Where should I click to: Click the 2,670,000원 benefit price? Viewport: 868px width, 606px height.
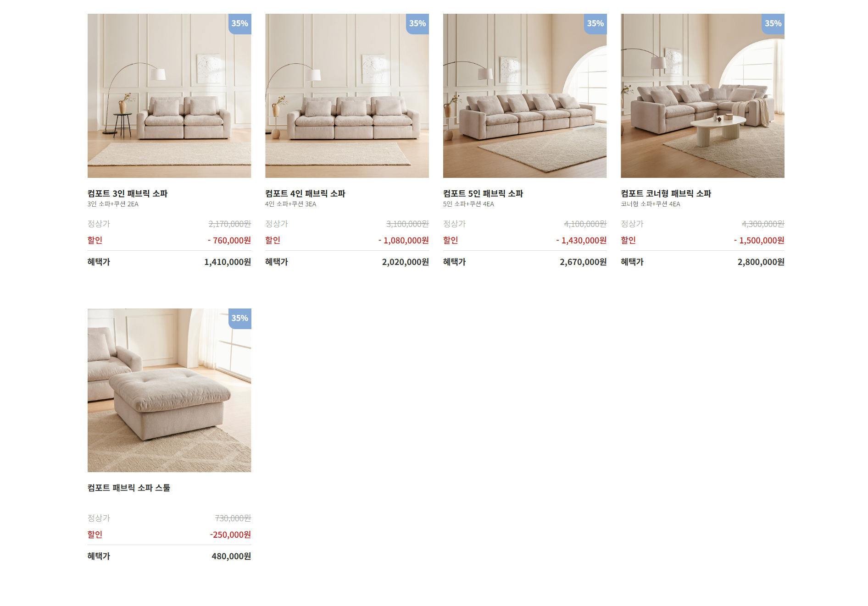583,262
